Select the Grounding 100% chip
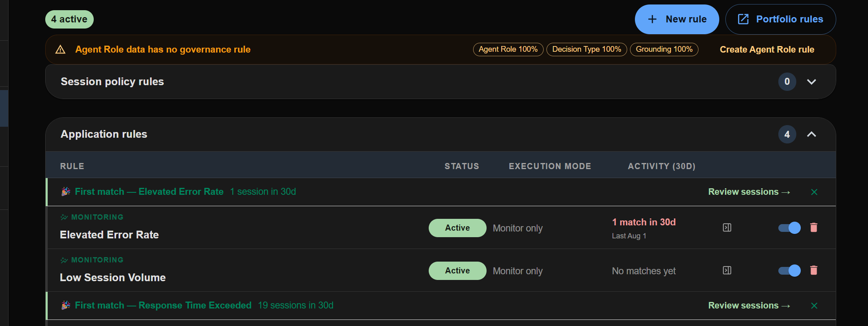 [x=664, y=49]
